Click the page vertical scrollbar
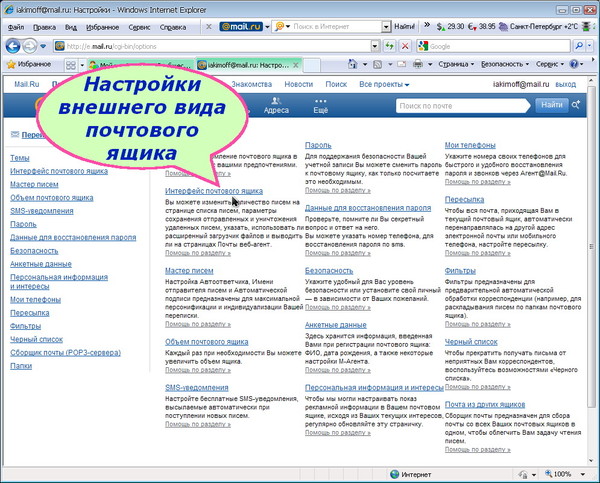 (x=592, y=247)
